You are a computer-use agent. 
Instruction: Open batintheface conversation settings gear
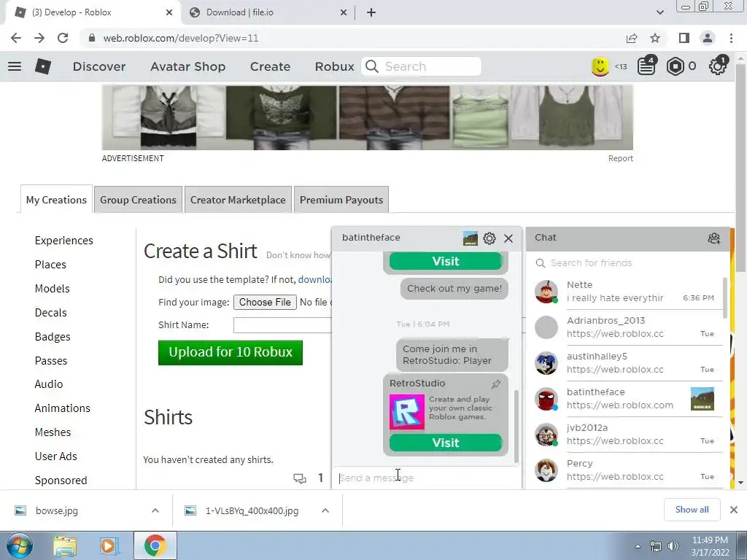[x=489, y=238]
